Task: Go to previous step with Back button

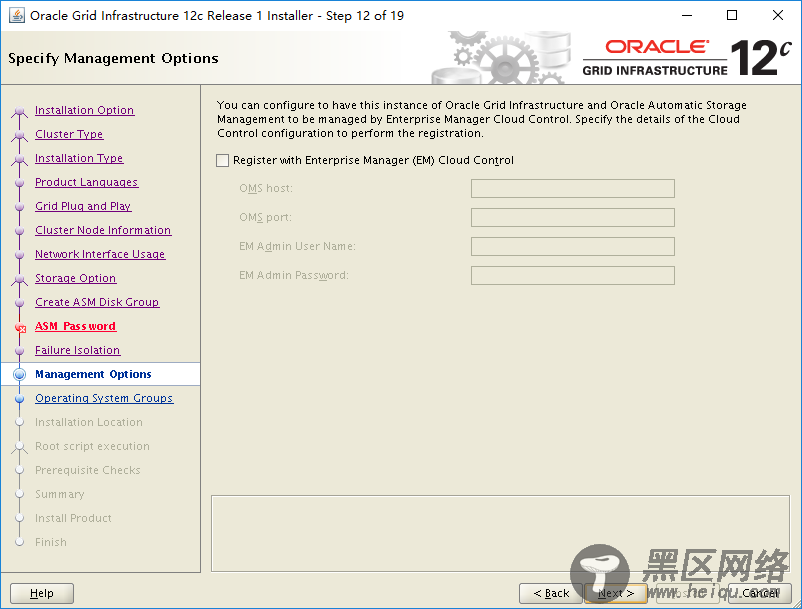Action: pyautogui.click(x=551, y=594)
